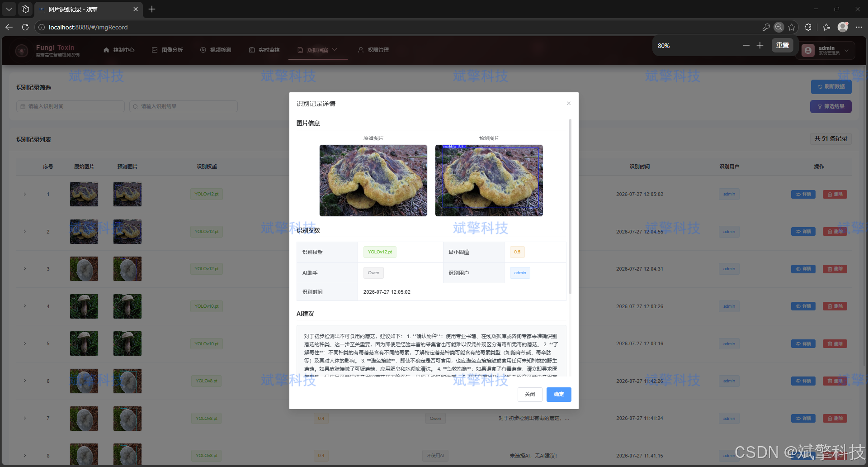Open row 4 original image thumbnail
Viewport: 868px width, 467px height.
tap(84, 306)
